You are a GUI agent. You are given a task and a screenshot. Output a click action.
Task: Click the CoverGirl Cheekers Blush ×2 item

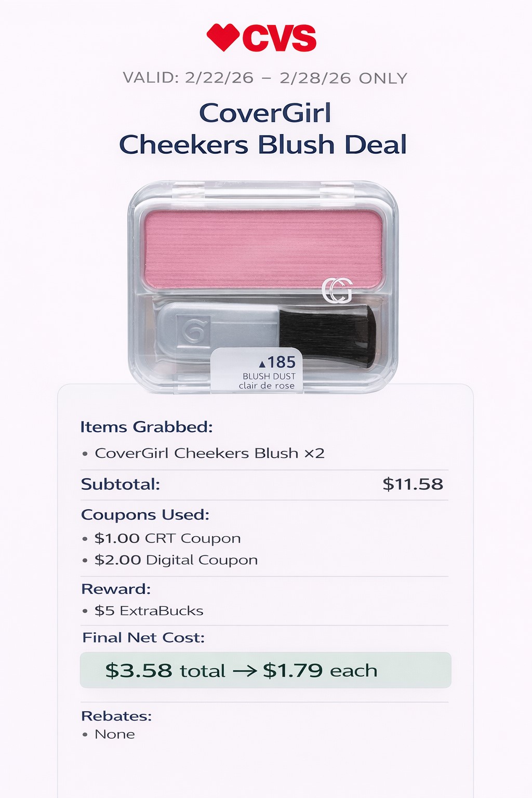coord(209,453)
